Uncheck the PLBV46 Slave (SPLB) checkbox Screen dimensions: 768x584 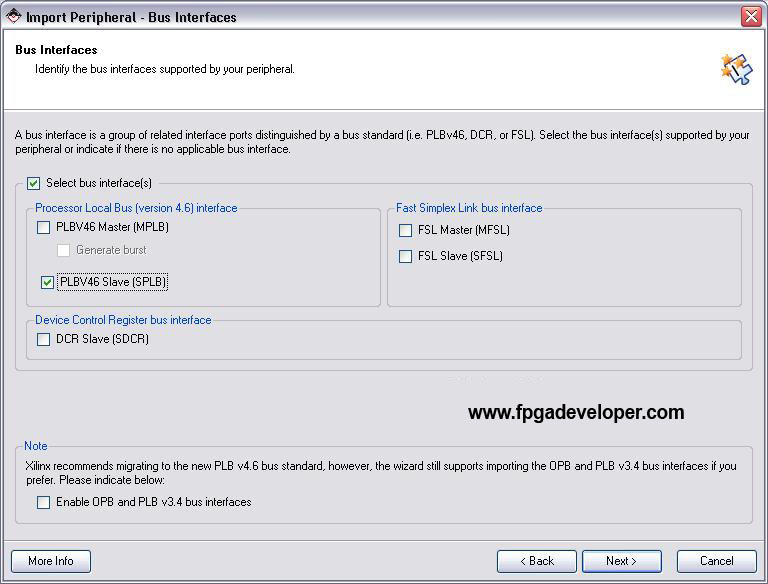coord(47,282)
